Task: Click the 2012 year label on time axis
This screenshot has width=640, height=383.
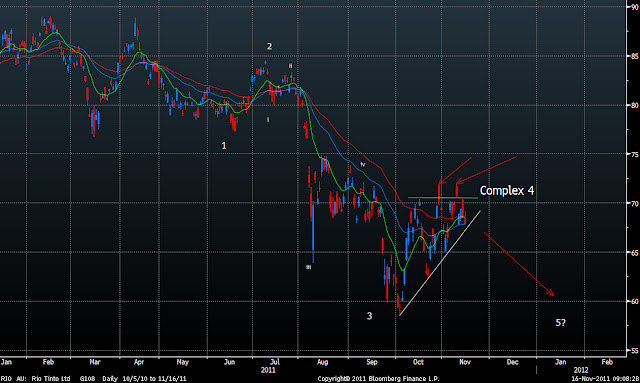Action: click(581, 370)
